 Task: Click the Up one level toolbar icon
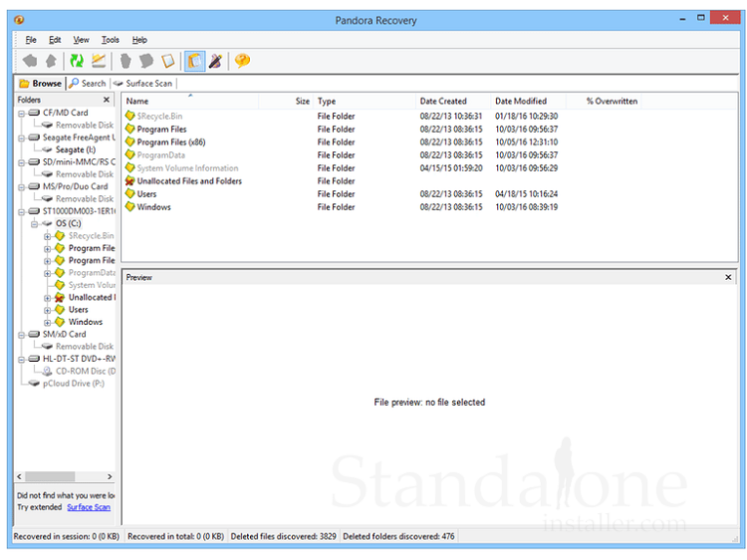(51, 61)
